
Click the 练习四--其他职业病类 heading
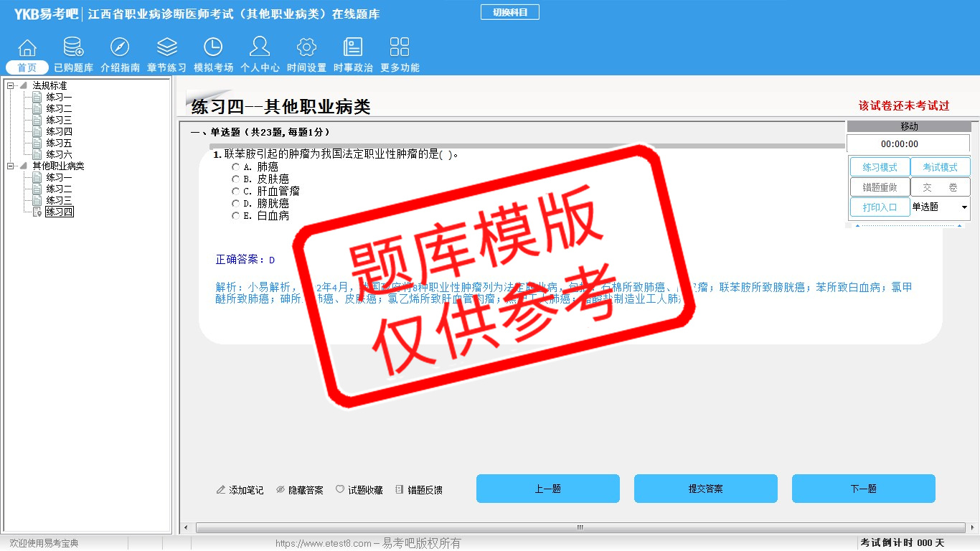click(281, 107)
